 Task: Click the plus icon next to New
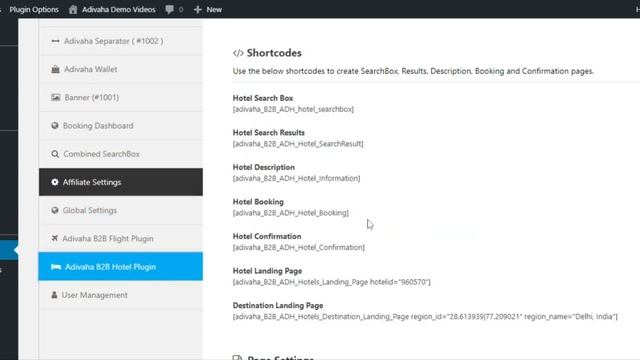[x=198, y=9]
